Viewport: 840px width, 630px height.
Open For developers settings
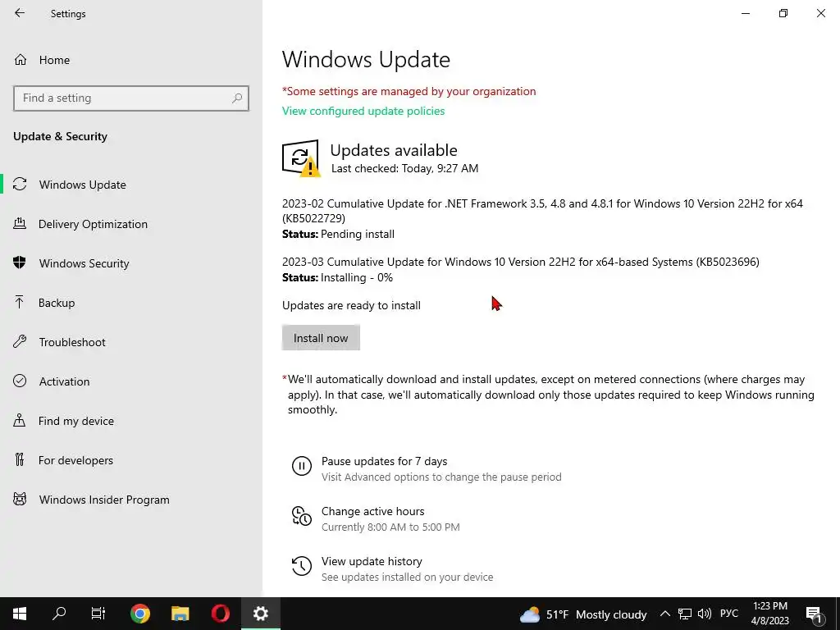click(x=131, y=460)
